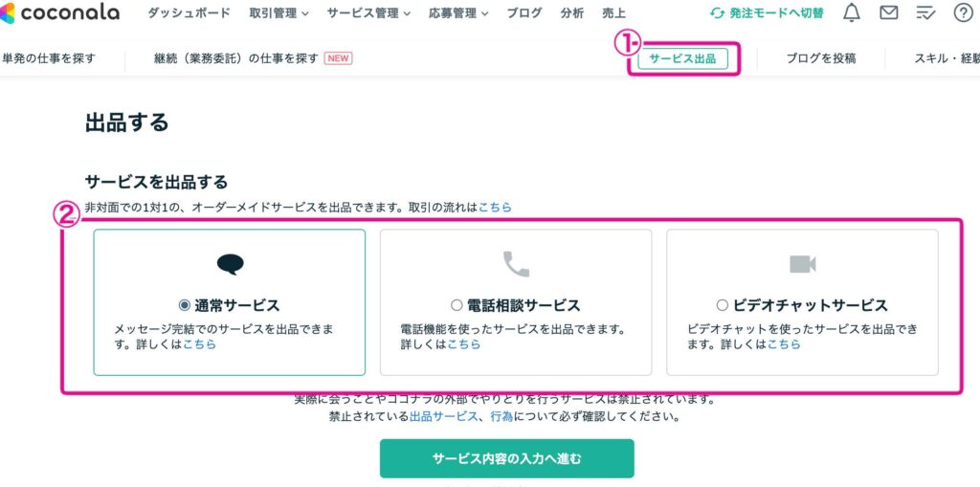Click the phone icon for 電話相談サービス

pos(516,264)
